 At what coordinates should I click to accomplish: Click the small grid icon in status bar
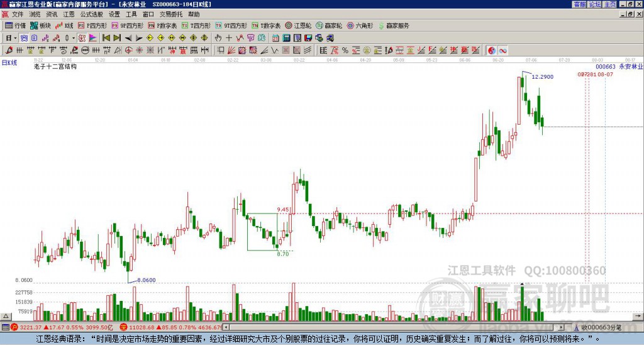(5, 327)
